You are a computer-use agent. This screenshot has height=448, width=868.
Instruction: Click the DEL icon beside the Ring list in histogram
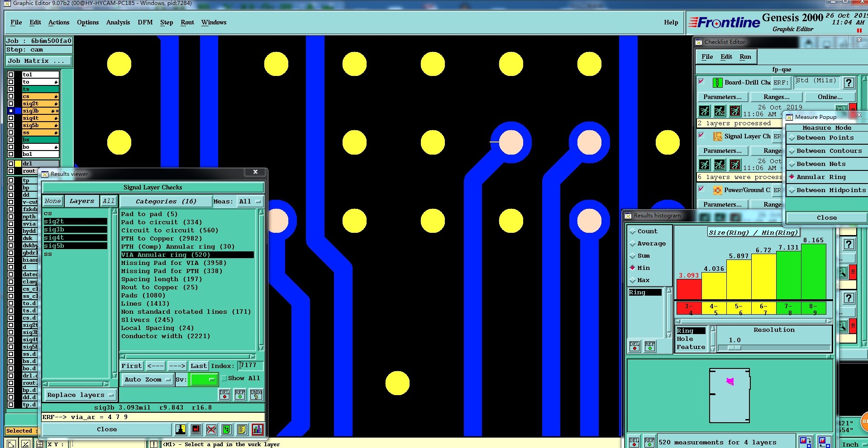coord(634,346)
